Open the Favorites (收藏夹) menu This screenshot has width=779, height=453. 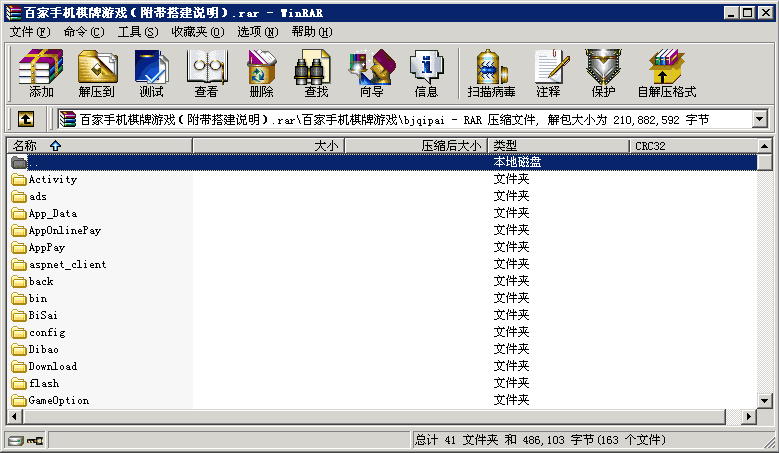pos(196,32)
